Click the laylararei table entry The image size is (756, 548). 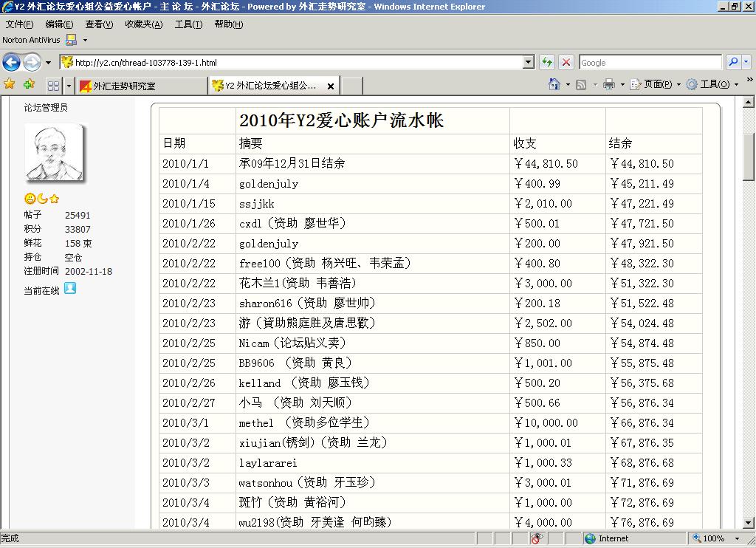[x=267, y=463]
